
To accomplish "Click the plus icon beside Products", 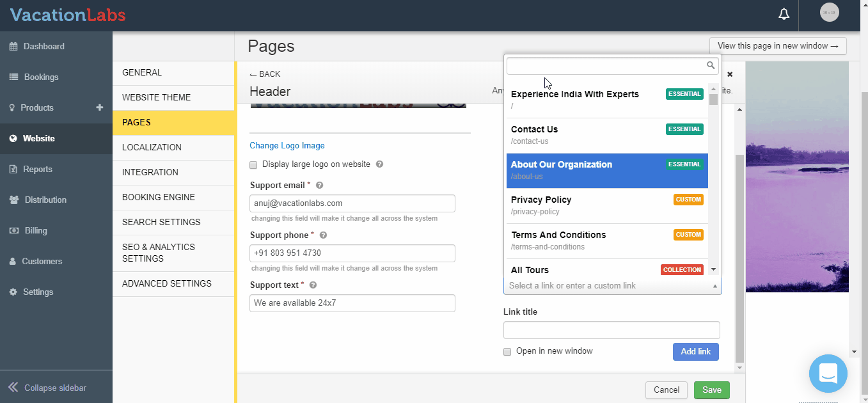I will click(x=100, y=107).
